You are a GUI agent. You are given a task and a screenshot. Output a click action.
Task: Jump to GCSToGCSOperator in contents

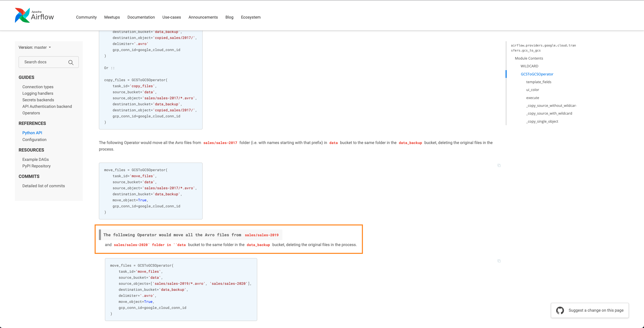(x=537, y=74)
